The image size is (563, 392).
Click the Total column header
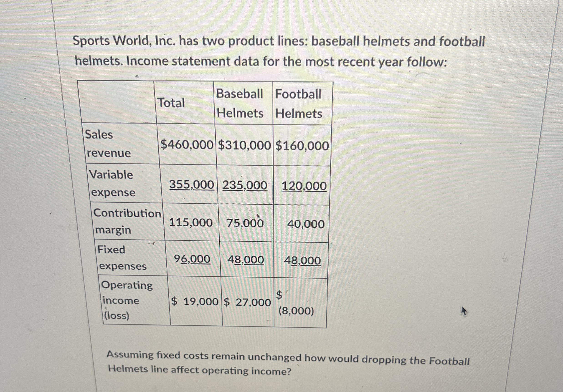[x=171, y=103]
